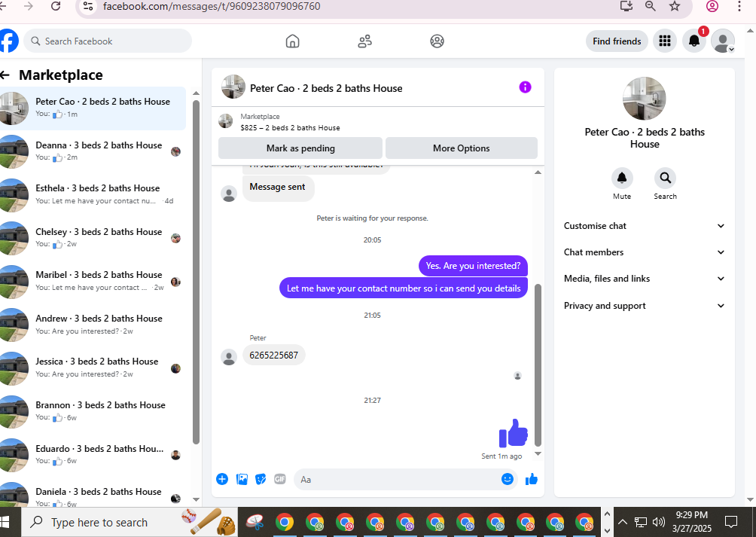Open Windows notification center icon
The height and width of the screenshot is (537, 756).
[731, 522]
